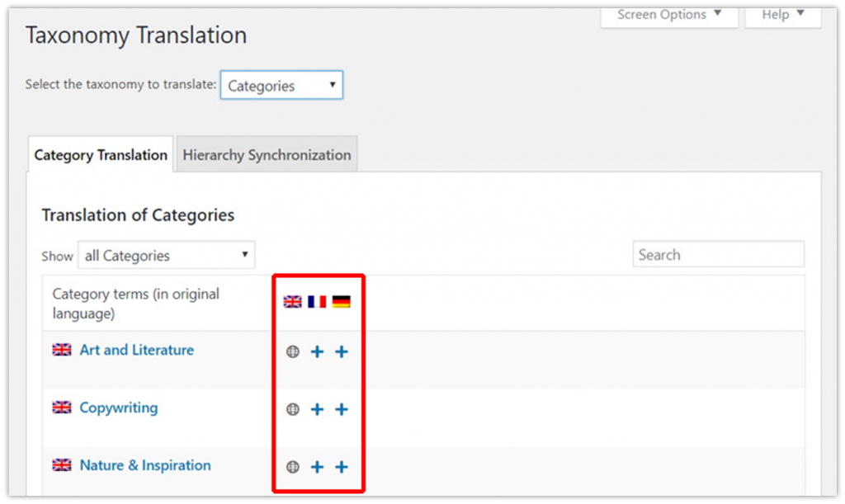Viewport: 845px width, 504px height.
Task: Select the German flag column header
Action: coord(342,301)
